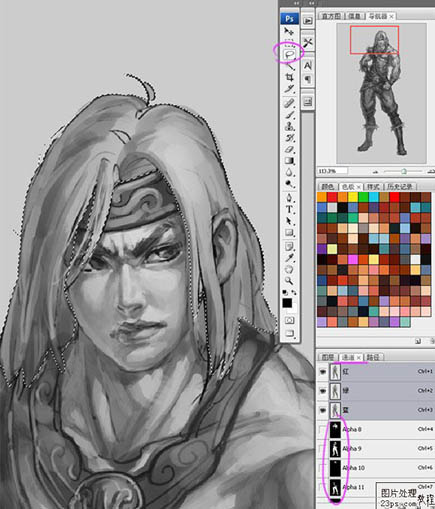Select the Alpha 9 channel thumbnail

[x=335, y=449]
